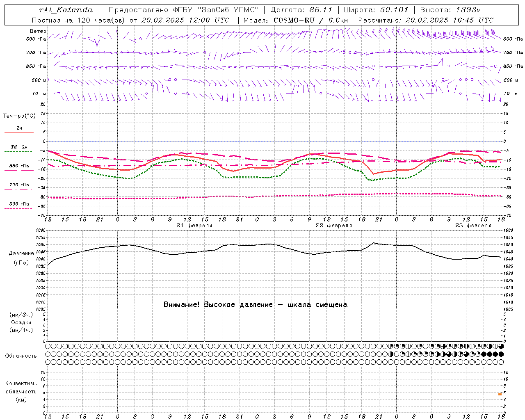Screen dimensions: 525x420
Task: Click the model name COSMO-RU / 6.6км
Action: (310, 20)
